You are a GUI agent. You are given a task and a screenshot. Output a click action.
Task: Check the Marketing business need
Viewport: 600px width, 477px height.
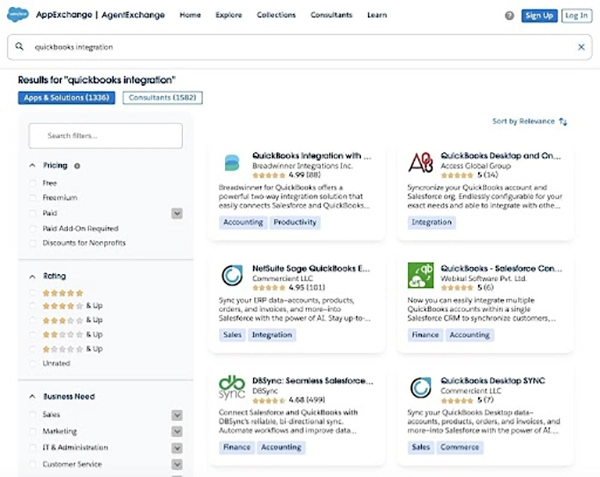[x=33, y=431]
